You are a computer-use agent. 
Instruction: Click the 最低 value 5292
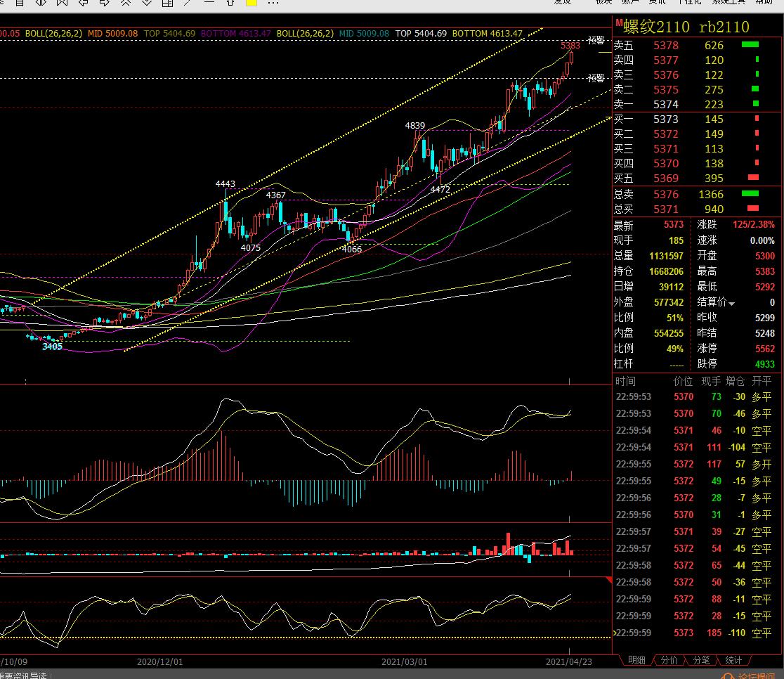(x=765, y=287)
